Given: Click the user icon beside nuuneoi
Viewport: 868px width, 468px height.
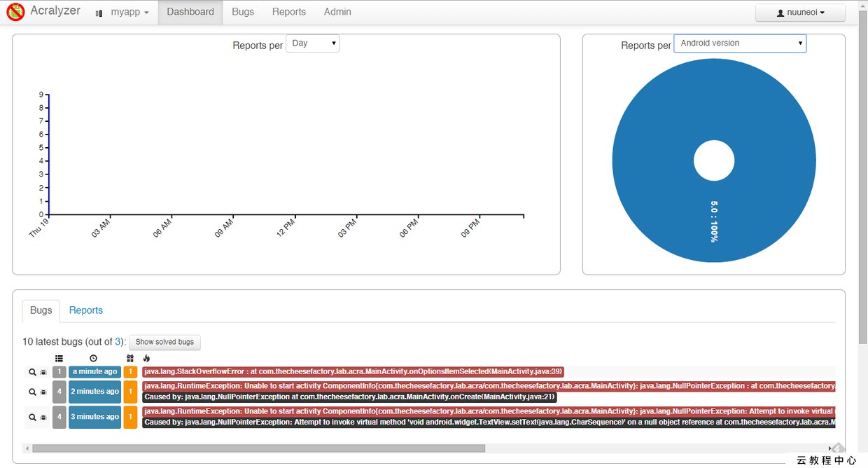Looking at the screenshot, I should pyautogui.click(x=781, y=13).
